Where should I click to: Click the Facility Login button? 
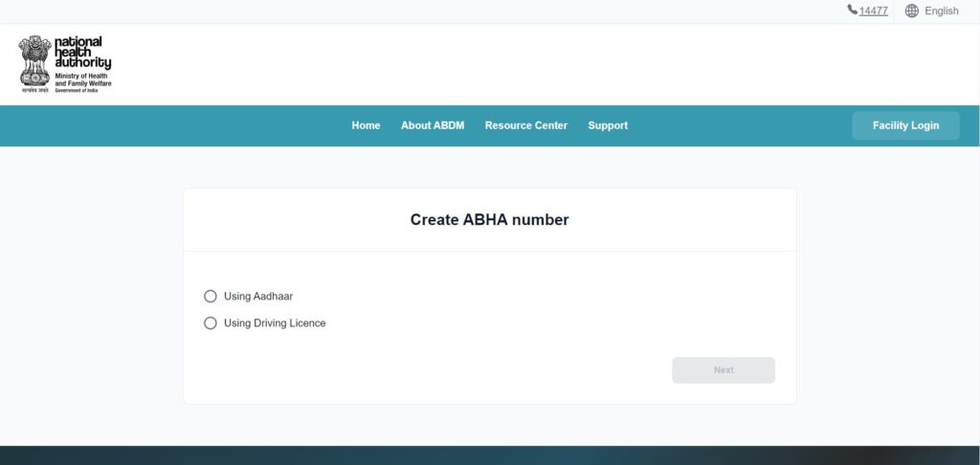(x=905, y=125)
